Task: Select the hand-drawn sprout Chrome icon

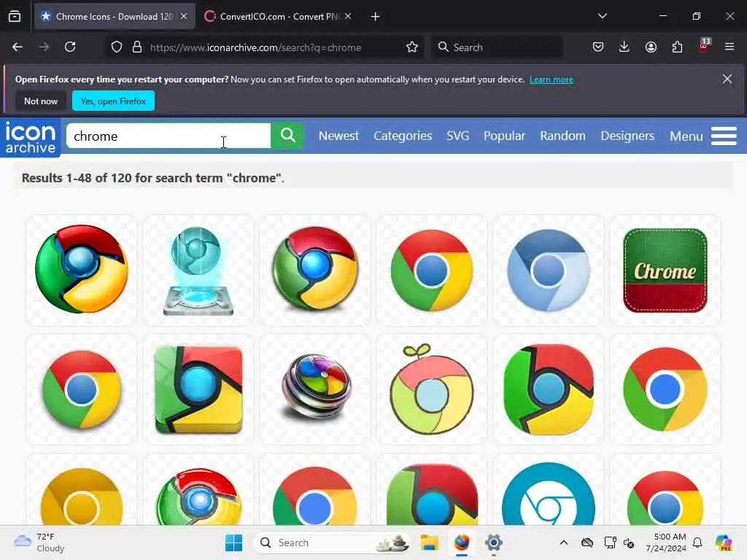Action: [x=432, y=389]
